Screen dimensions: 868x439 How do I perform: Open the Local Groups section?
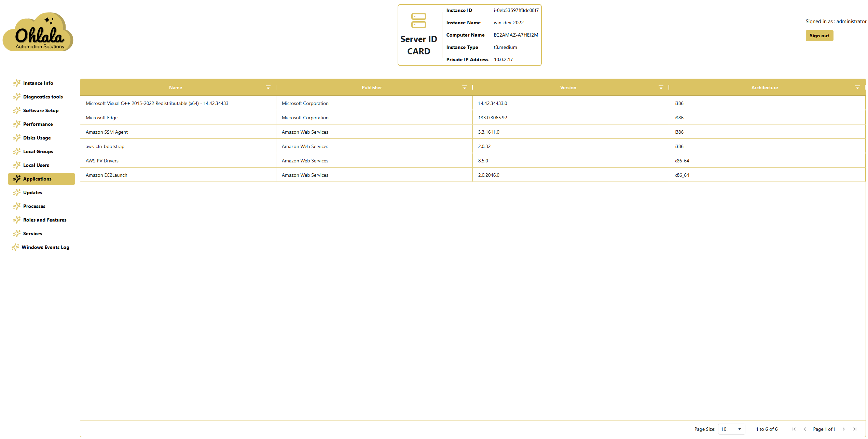pyautogui.click(x=41, y=151)
